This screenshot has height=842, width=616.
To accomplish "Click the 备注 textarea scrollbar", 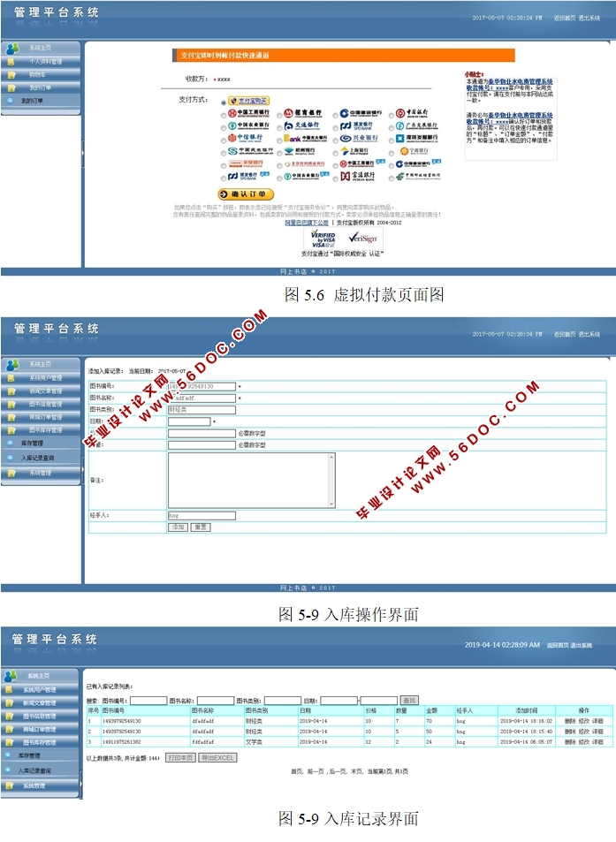I will point(332,480).
